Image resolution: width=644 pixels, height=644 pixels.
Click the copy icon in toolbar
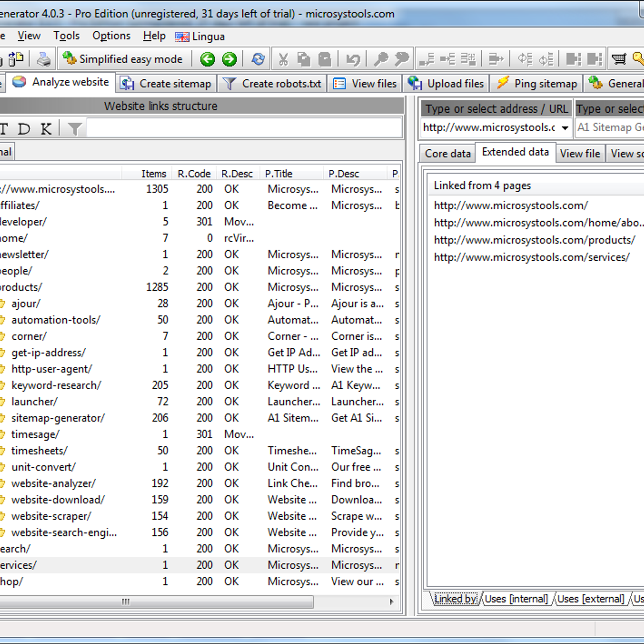pos(304,60)
